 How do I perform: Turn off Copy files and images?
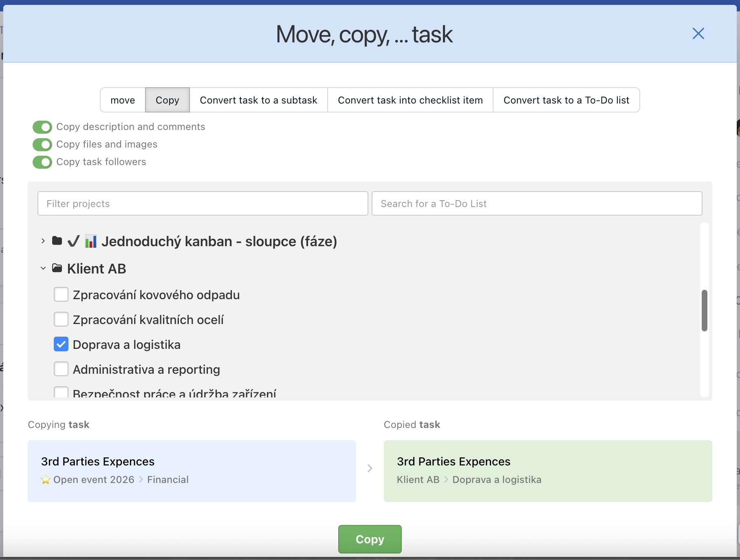42,145
